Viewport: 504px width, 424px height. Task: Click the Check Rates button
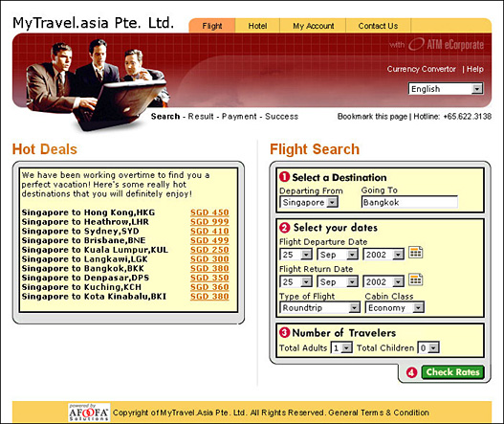pos(452,372)
